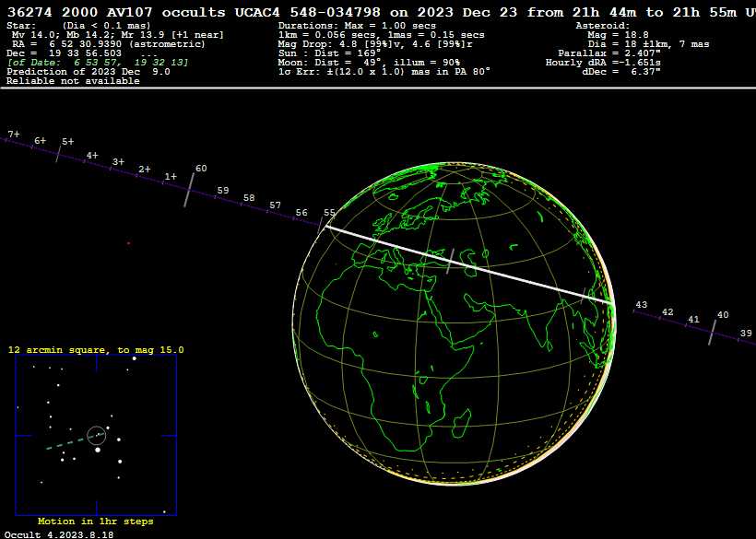Click 'Durations: Max = 1.00 secs'
The height and width of the screenshot is (539, 756).
tap(357, 26)
